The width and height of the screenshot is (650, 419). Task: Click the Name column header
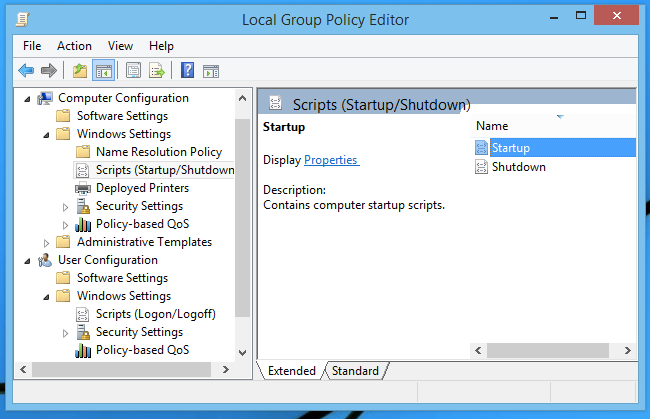coord(492,126)
